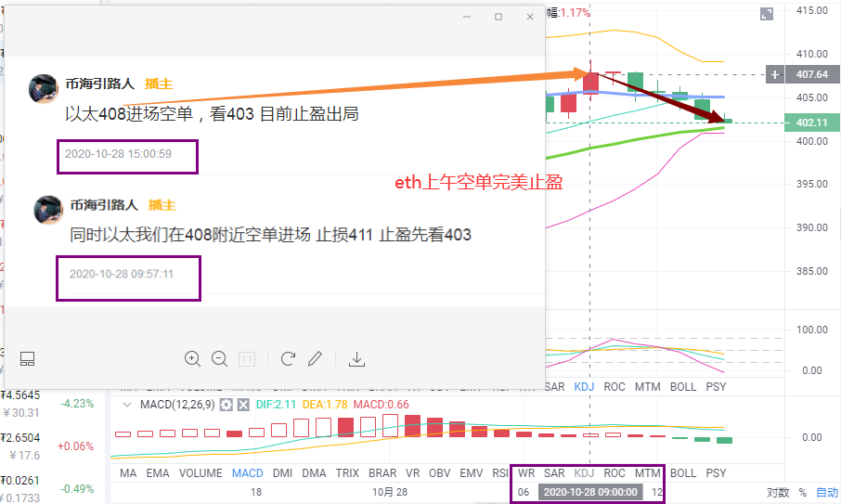Click timestamp 2020-10-28 09:57:11
This screenshot has width=841, height=504.
point(122,274)
